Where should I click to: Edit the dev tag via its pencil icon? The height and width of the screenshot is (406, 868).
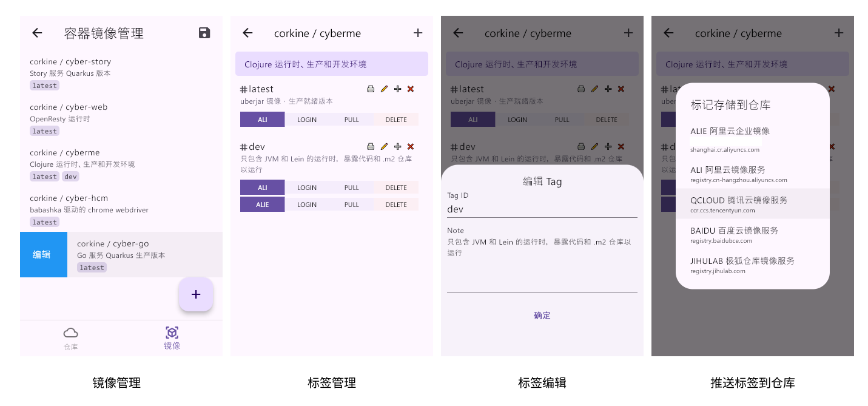coord(384,146)
